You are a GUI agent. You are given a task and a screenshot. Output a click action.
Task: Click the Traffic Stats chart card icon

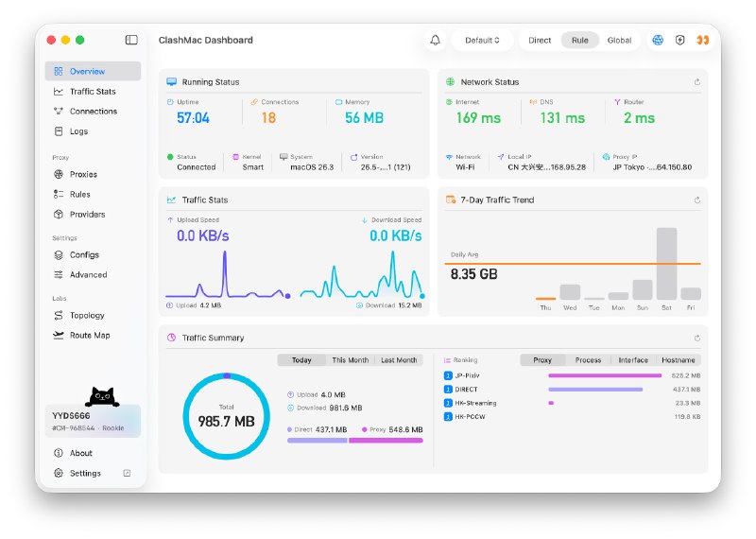(x=171, y=200)
